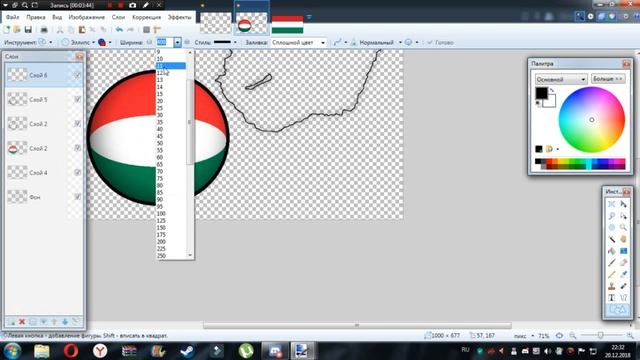Switch to Hungarian flag image thumbnail
This screenshot has height=360, width=640.
[287, 24]
